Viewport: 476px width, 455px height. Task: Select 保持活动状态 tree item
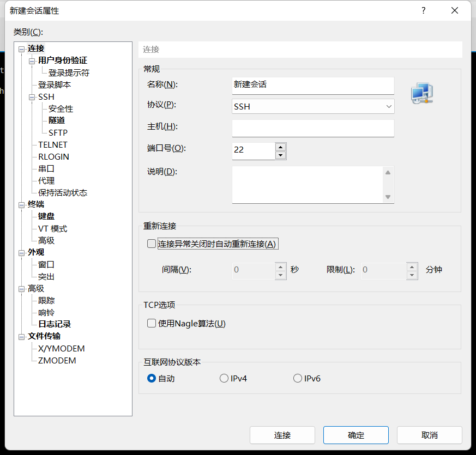pos(63,192)
